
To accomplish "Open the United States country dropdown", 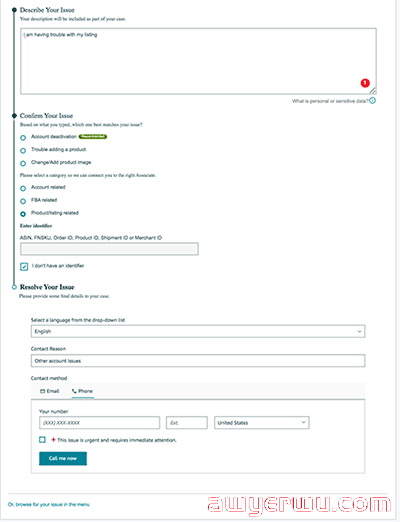I will (x=262, y=423).
